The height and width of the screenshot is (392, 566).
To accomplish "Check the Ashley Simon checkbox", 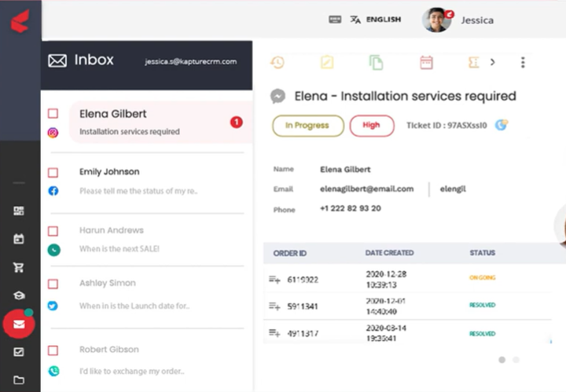I will tap(53, 284).
